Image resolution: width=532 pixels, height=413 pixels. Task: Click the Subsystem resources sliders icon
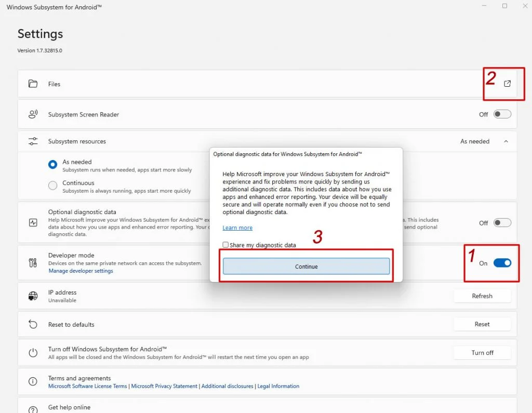point(33,141)
